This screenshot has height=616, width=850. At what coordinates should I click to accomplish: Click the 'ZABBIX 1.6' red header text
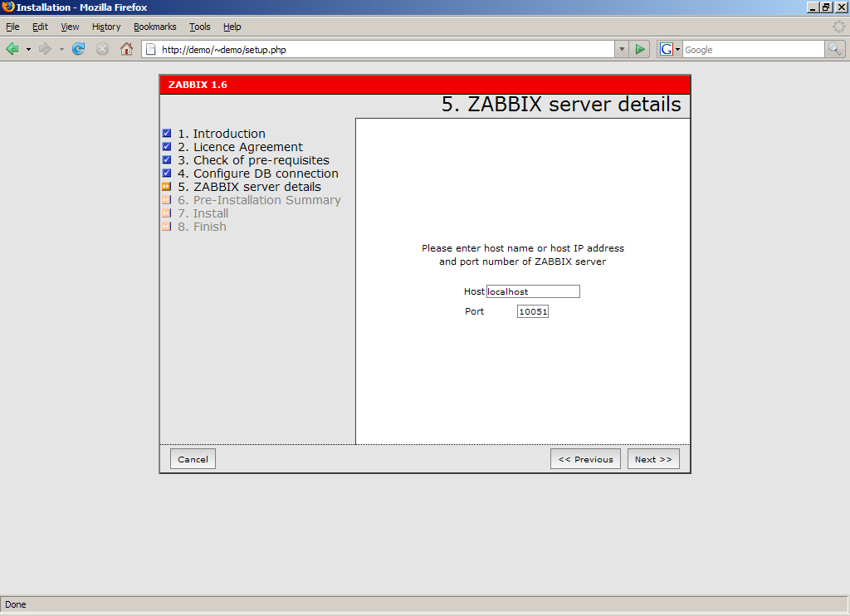(198, 85)
